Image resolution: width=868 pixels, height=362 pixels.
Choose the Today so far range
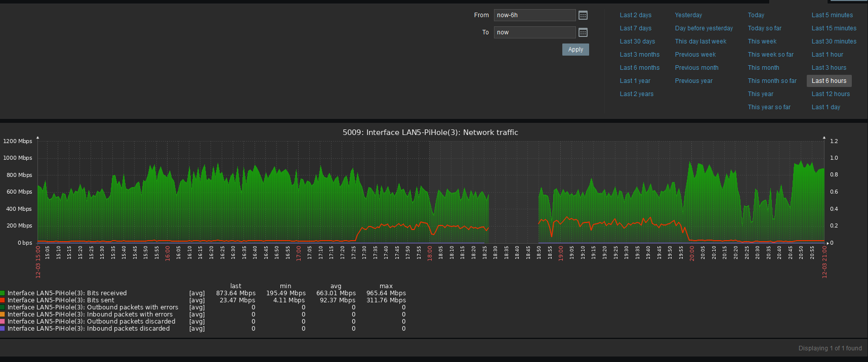click(764, 28)
